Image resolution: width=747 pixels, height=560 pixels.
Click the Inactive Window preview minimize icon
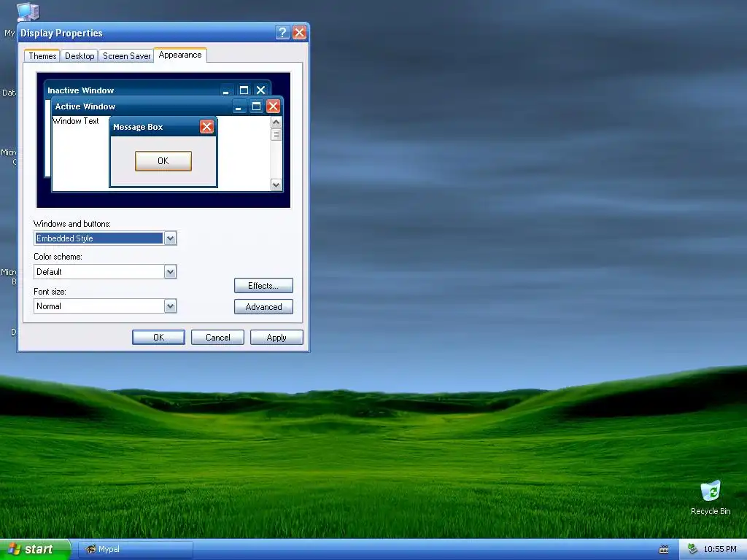[x=226, y=90]
